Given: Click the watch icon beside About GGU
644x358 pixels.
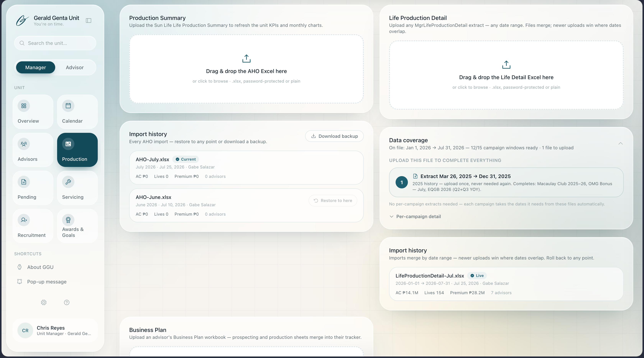Looking at the screenshot, I should tap(20, 267).
